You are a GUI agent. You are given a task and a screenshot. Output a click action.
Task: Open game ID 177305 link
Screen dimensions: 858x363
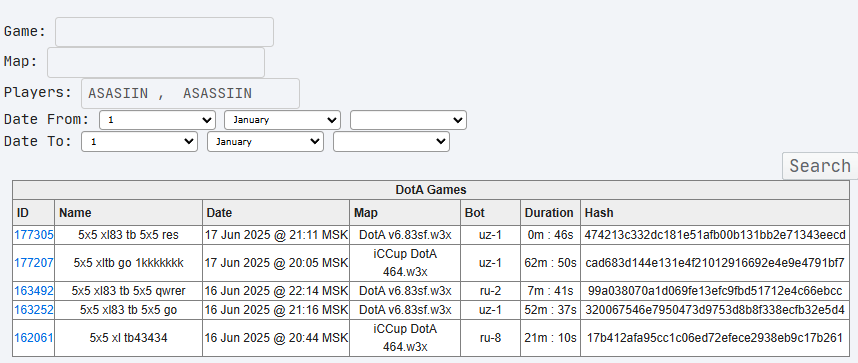point(34,235)
